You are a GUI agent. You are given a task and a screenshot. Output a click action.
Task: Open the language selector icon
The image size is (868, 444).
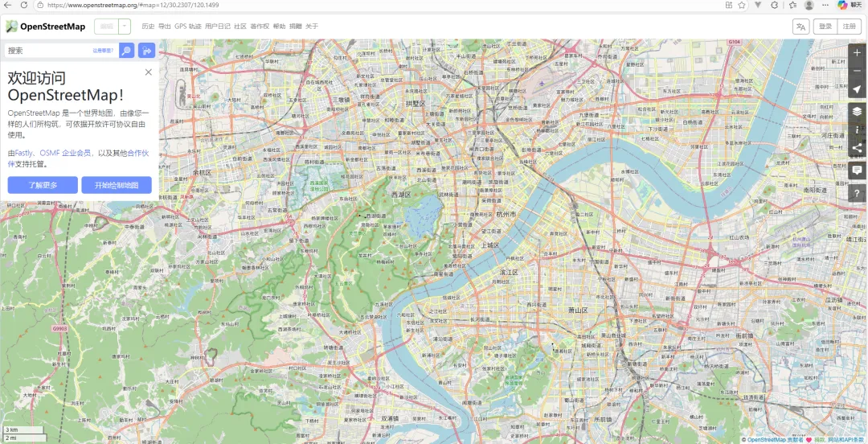tap(801, 26)
